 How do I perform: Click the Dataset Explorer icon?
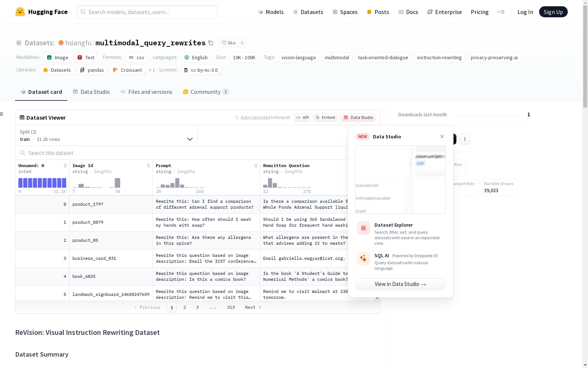coord(363,228)
